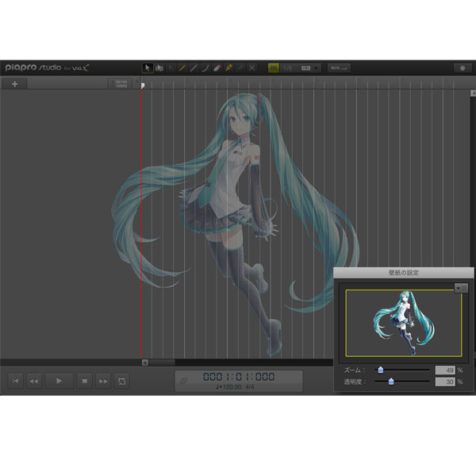Click the 壁紙の設定 panel title bar
Image resolution: width=476 pixels, height=476 pixels.
[404, 273]
